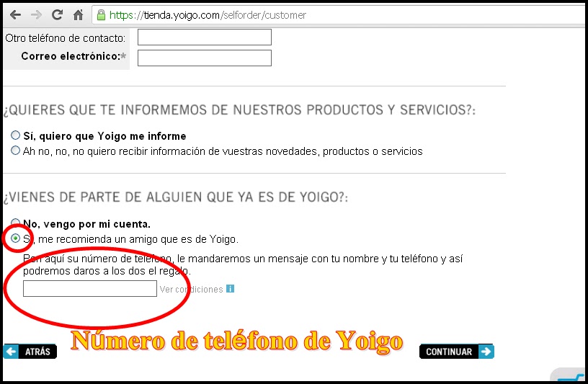Viewport: 588px width, 384px height.
Task: Select No, vengo por mi cuenta
Action: click(15, 223)
